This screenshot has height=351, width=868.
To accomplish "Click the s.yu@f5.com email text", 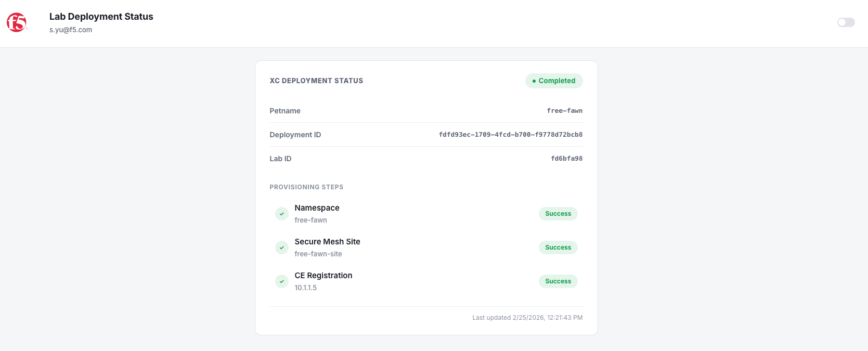I will (x=71, y=30).
